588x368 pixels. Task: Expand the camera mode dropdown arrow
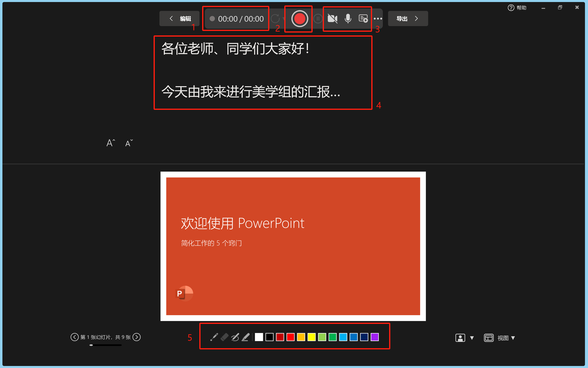tap(472, 338)
